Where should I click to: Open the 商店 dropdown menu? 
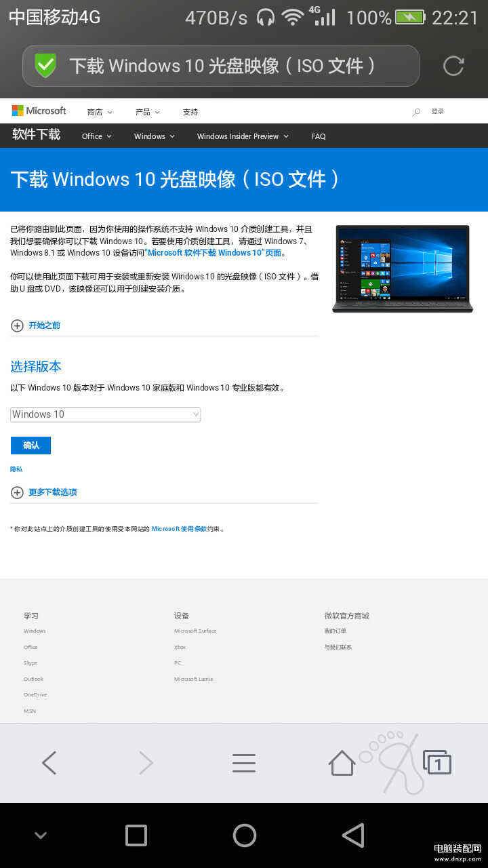click(x=100, y=112)
